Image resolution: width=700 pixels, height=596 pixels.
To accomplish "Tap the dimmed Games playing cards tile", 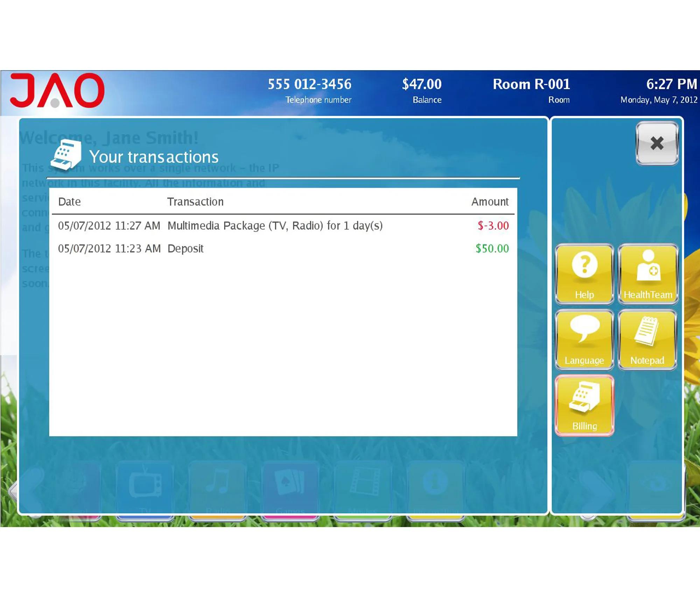I will [290, 488].
